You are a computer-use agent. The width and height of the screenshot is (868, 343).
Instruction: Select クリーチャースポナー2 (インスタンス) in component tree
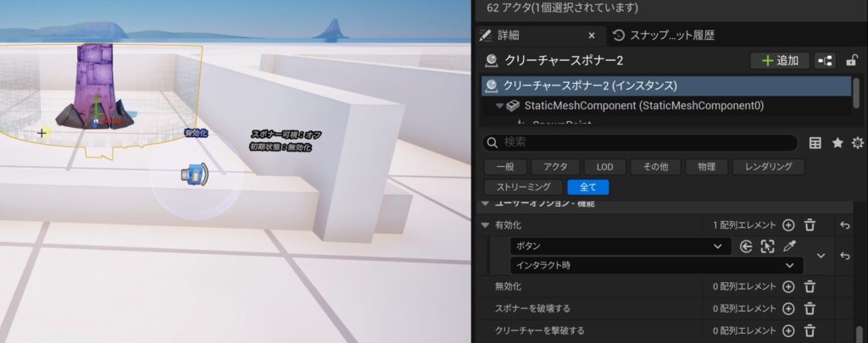point(589,86)
